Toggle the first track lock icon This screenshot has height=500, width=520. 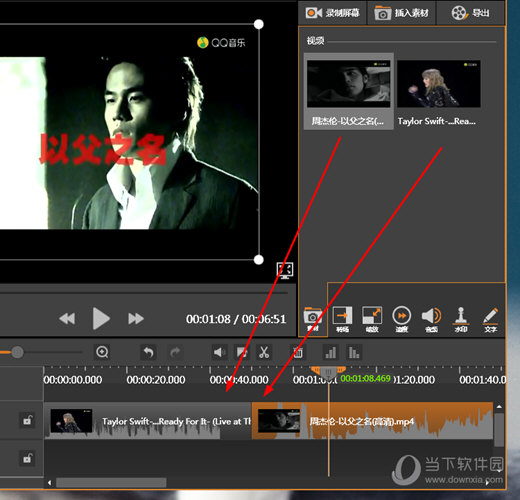(x=27, y=420)
